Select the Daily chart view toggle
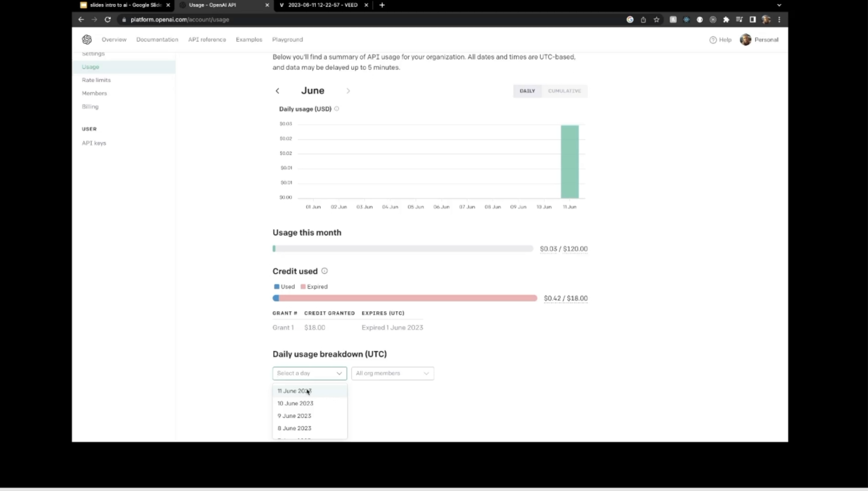Viewport: 868px width, 491px height. pyautogui.click(x=527, y=91)
